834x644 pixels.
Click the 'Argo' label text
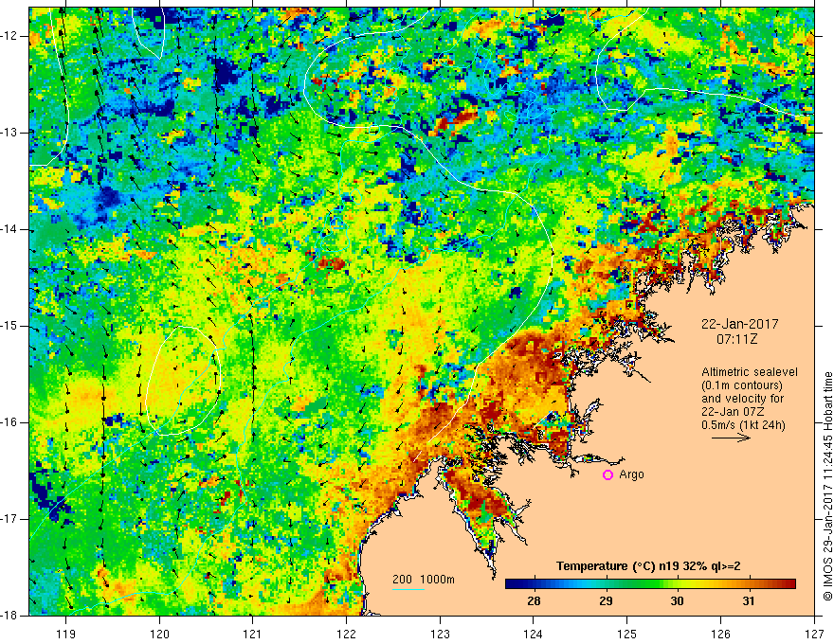tap(631, 474)
